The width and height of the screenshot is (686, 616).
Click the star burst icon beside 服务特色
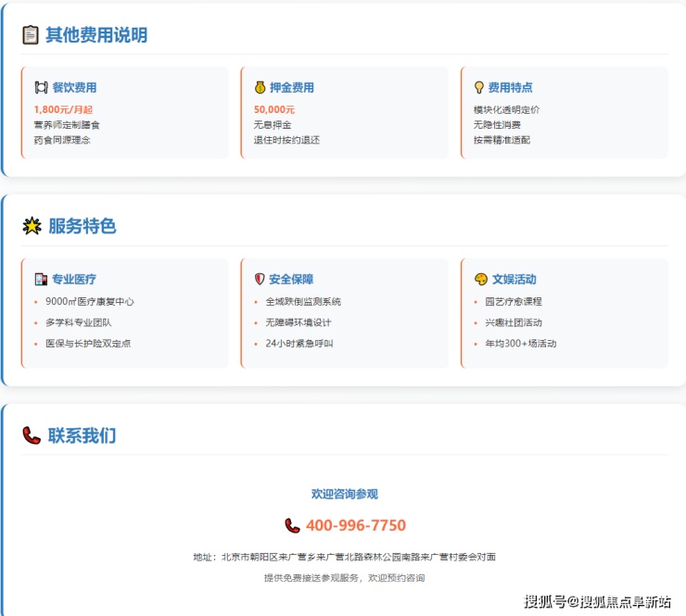point(32,226)
